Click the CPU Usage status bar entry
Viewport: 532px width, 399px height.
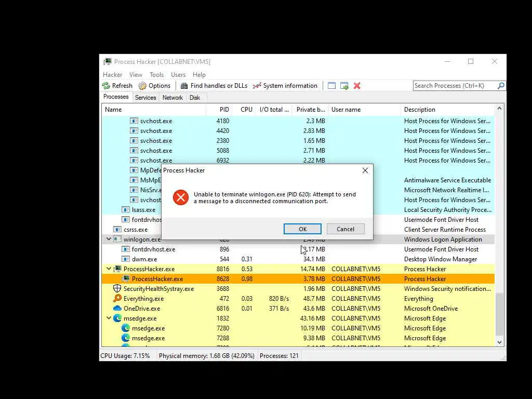point(125,355)
